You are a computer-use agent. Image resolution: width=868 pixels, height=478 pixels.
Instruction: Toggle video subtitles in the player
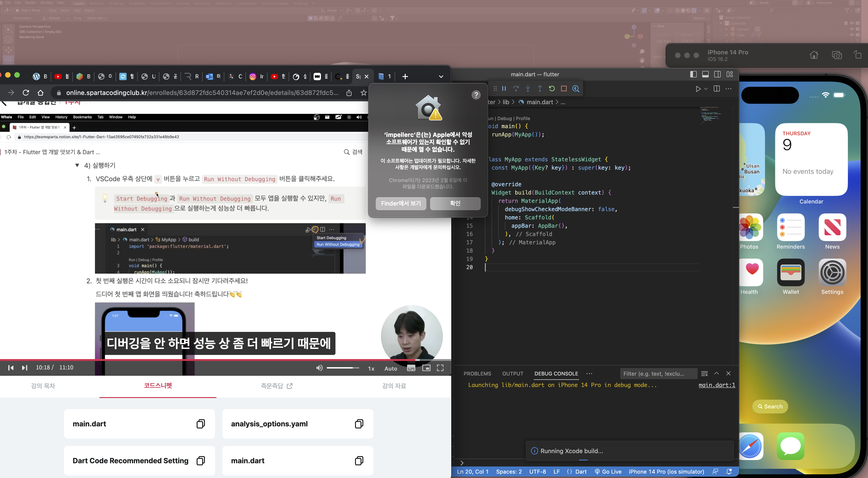coord(411,368)
